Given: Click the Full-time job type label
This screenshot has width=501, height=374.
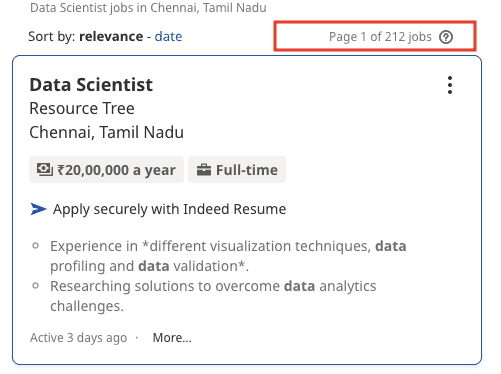Looking at the screenshot, I should click(x=247, y=170).
